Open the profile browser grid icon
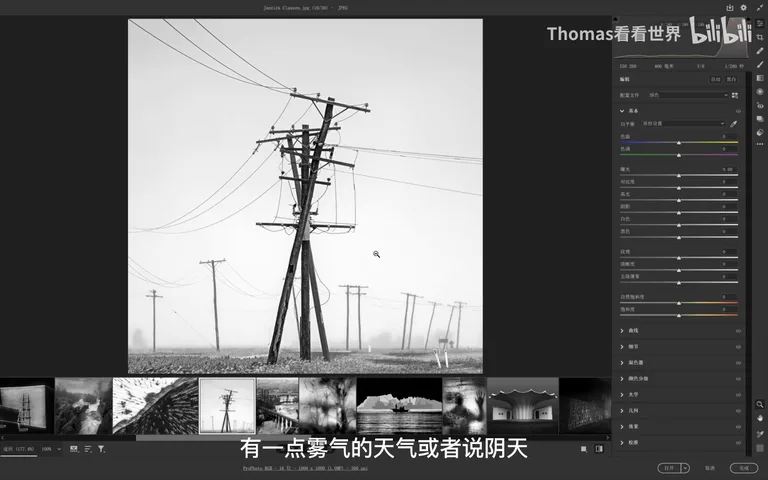Image resolution: width=768 pixels, height=480 pixels. pos(735,96)
